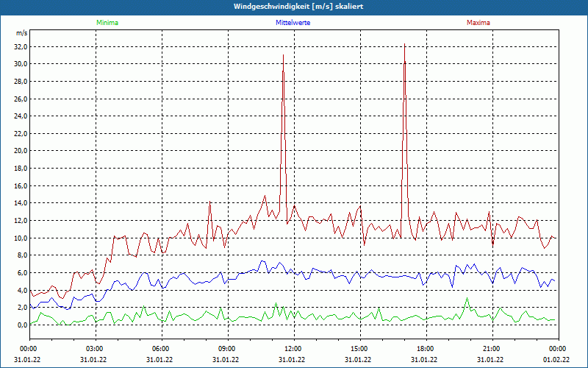Click the 06:00 time axis label
This screenshot has height=368, width=588.
(x=162, y=349)
